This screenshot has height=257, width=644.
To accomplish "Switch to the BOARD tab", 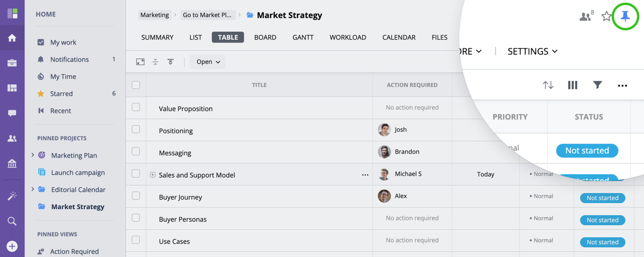I will tap(265, 37).
